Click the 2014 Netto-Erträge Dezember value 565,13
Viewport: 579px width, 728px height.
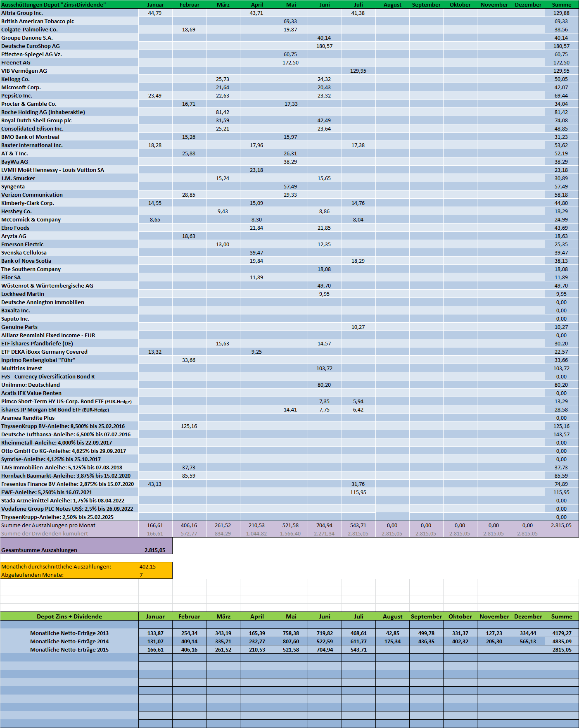click(528, 641)
